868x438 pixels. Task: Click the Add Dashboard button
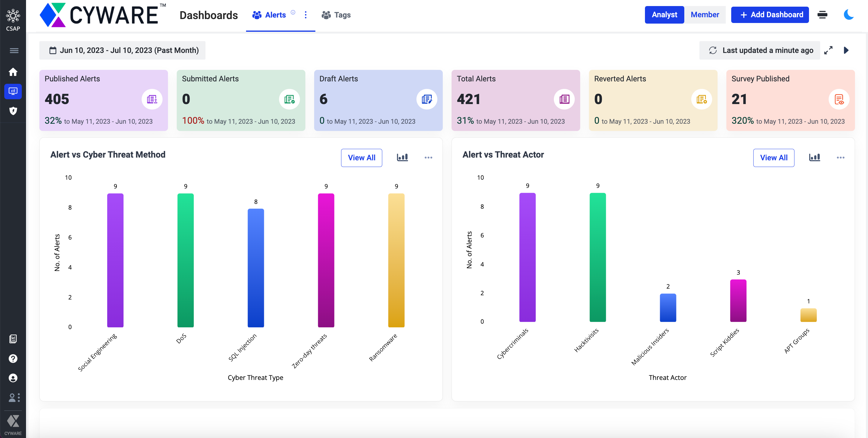pyautogui.click(x=770, y=15)
